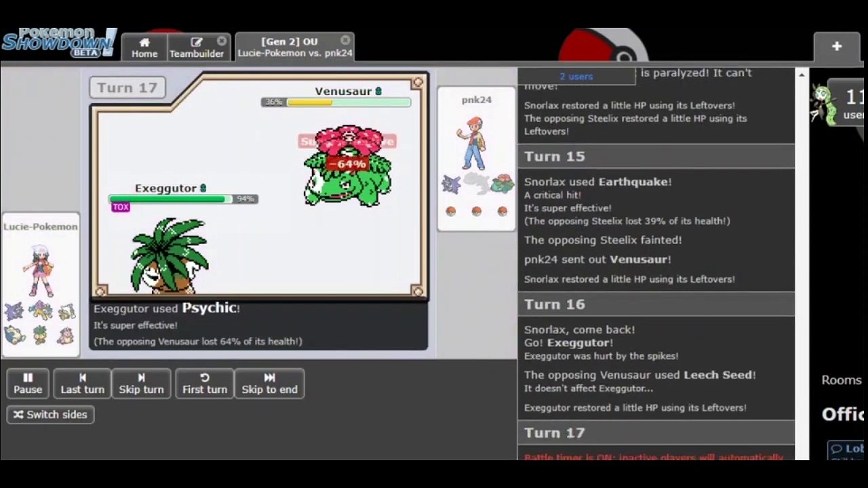Click pnk24 player name

(x=477, y=100)
